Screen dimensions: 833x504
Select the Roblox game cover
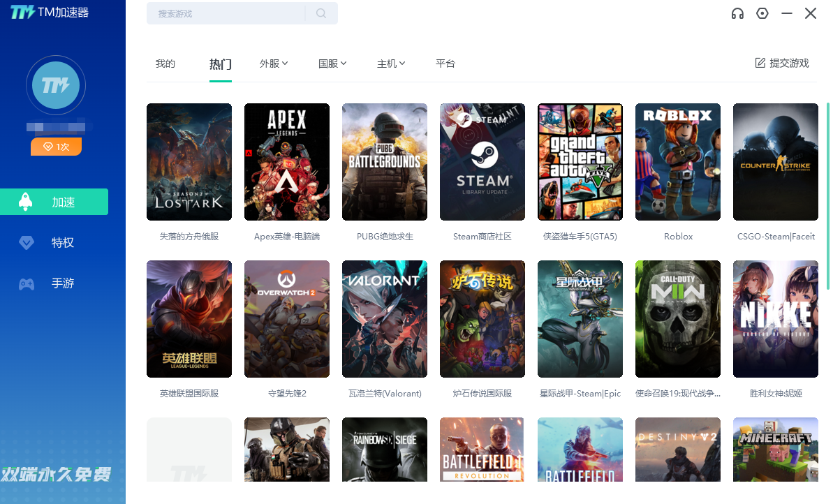pos(678,162)
